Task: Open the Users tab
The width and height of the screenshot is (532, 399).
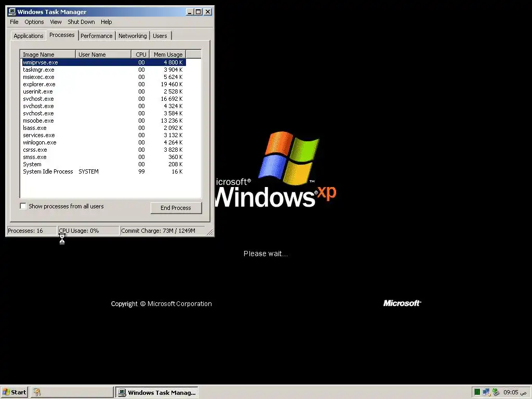Action: point(160,36)
